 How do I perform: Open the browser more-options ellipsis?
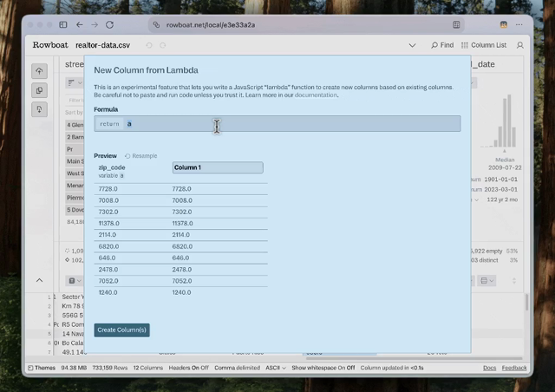click(519, 24)
